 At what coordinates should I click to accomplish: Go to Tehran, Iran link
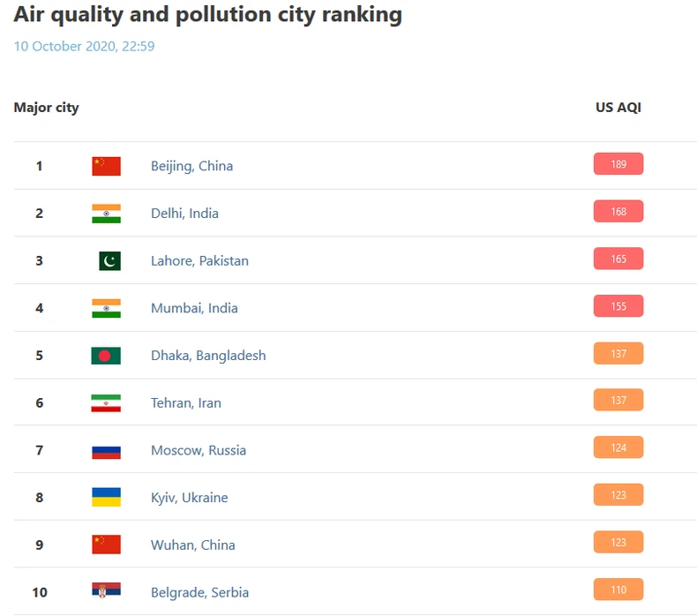pos(186,403)
